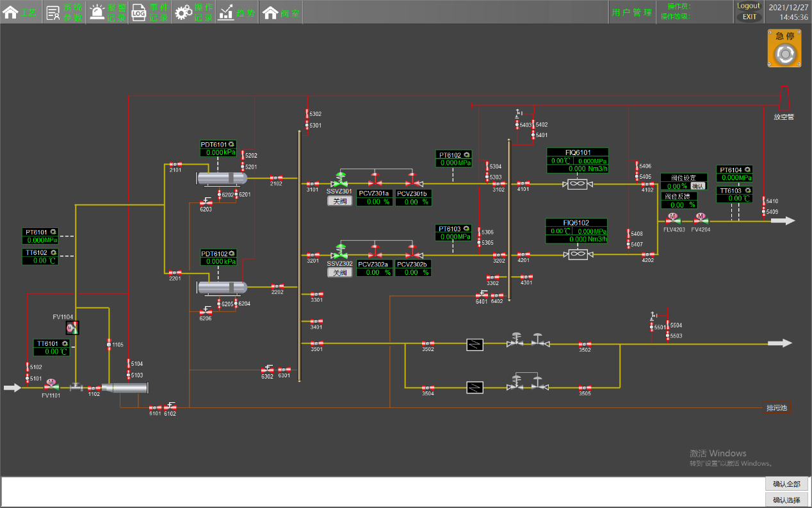Open the 报警记录 alarm log page
This screenshot has width=812, height=508.
pos(107,12)
